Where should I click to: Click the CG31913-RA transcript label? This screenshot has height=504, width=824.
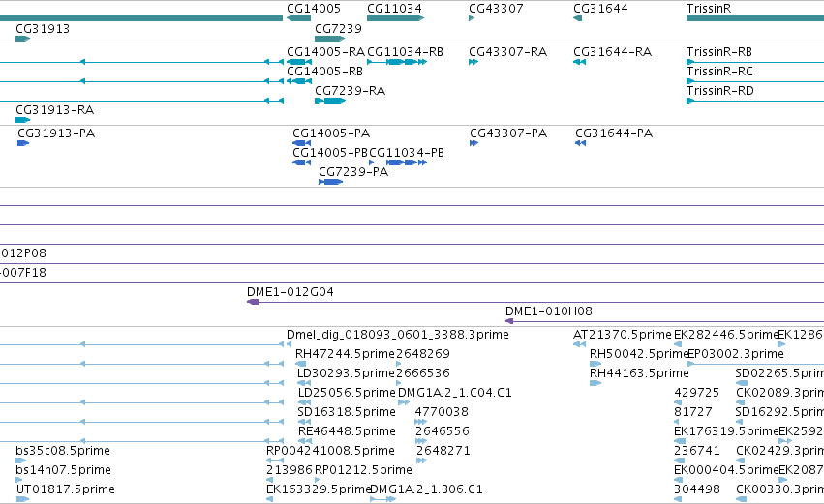click(54, 110)
